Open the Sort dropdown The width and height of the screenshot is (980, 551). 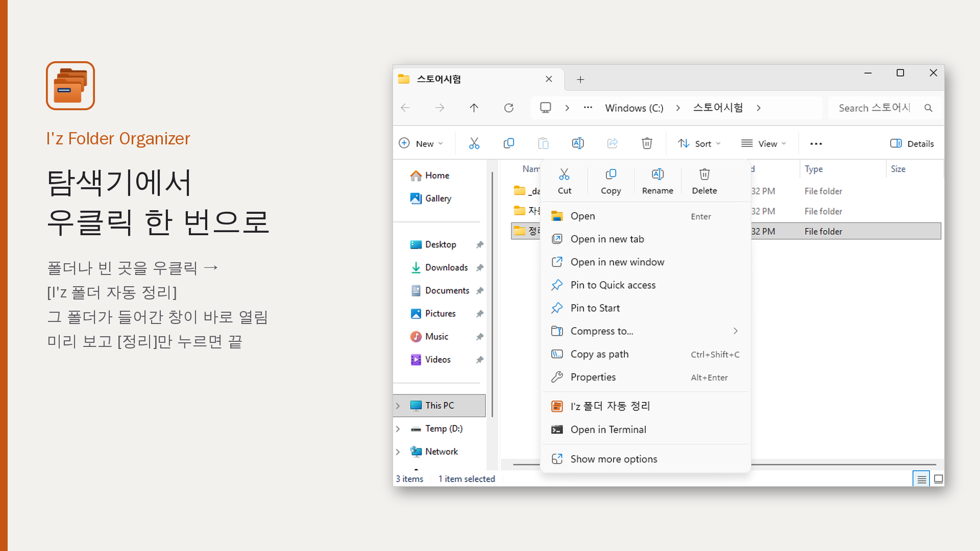click(x=699, y=143)
